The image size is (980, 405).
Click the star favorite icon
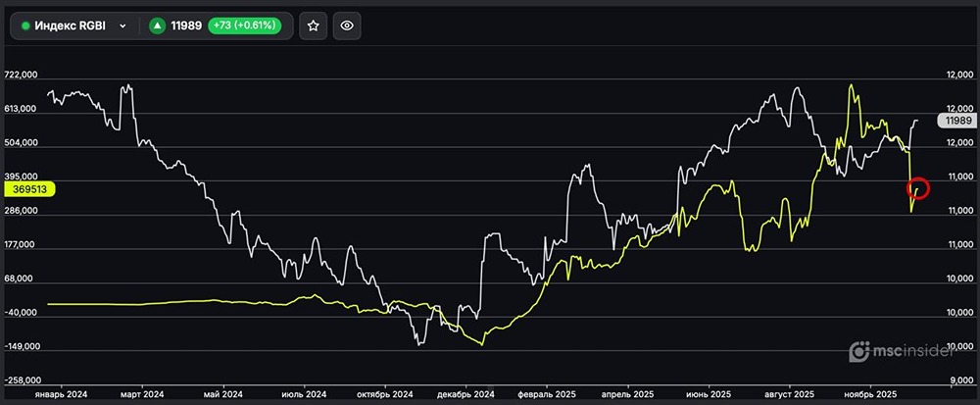click(313, 26)
